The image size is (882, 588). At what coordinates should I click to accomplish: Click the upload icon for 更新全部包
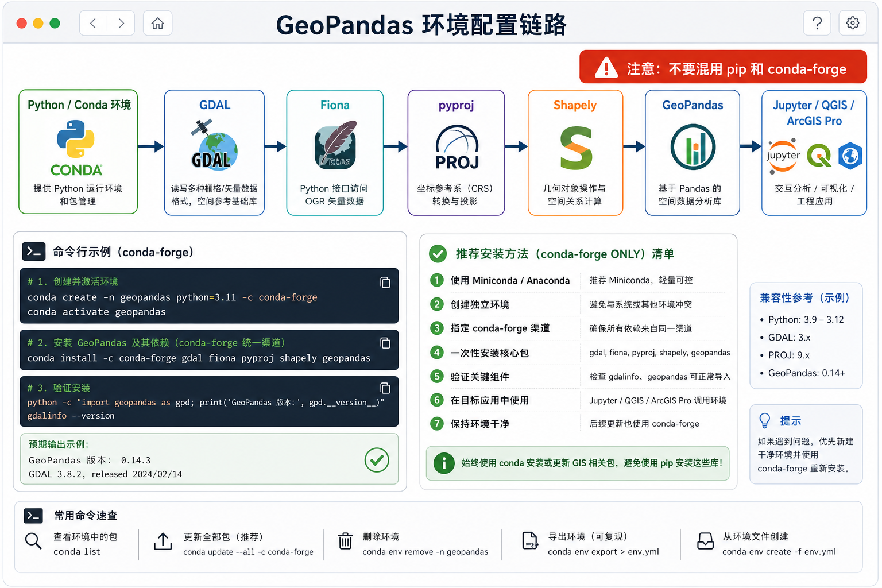163,541
